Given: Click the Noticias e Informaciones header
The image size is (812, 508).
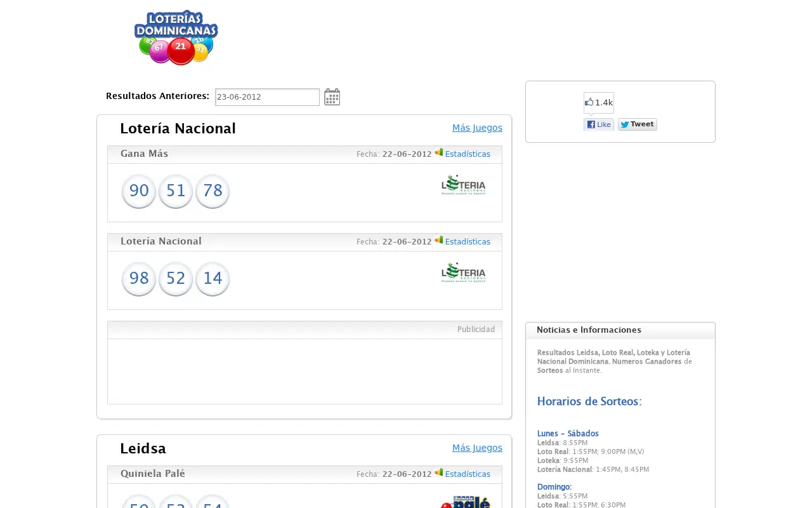Looking at the screenshot, I should [589, 330].
